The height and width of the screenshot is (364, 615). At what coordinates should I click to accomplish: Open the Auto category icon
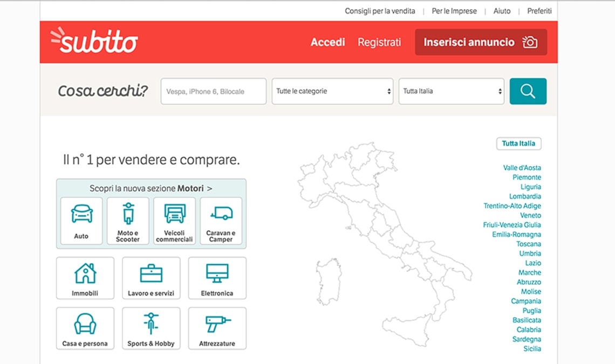pos(81,214)
